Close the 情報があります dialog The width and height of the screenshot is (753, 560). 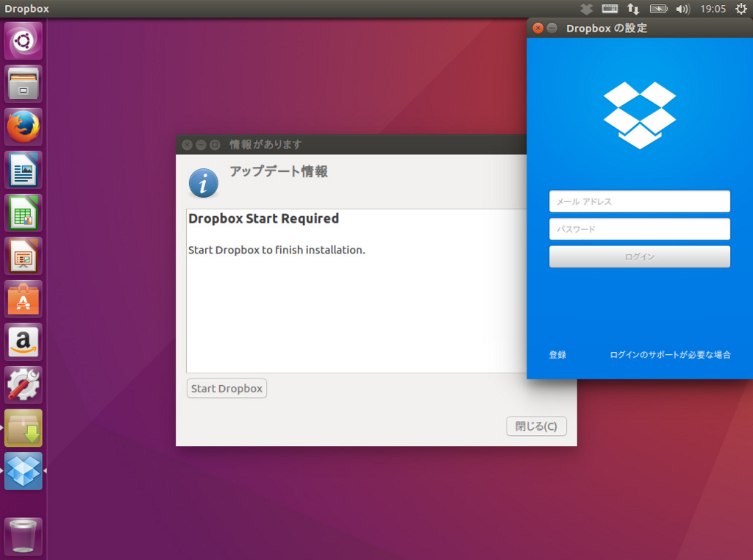(x=188, y=145)
